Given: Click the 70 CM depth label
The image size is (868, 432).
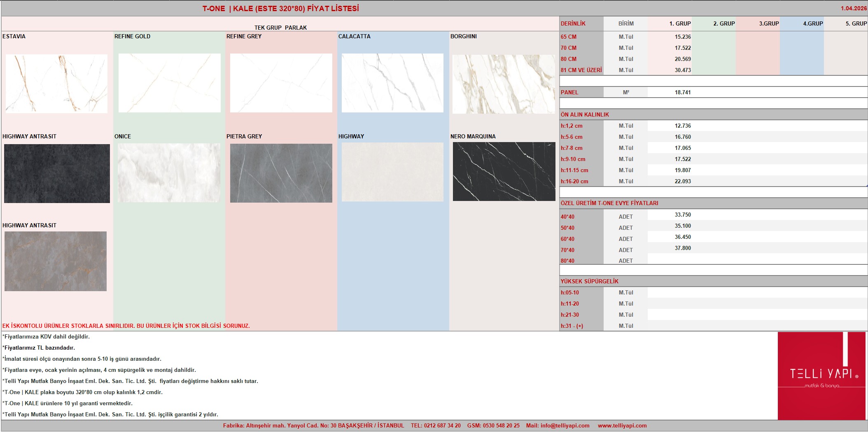Looking at the screenshot, I should pos(569,48).
